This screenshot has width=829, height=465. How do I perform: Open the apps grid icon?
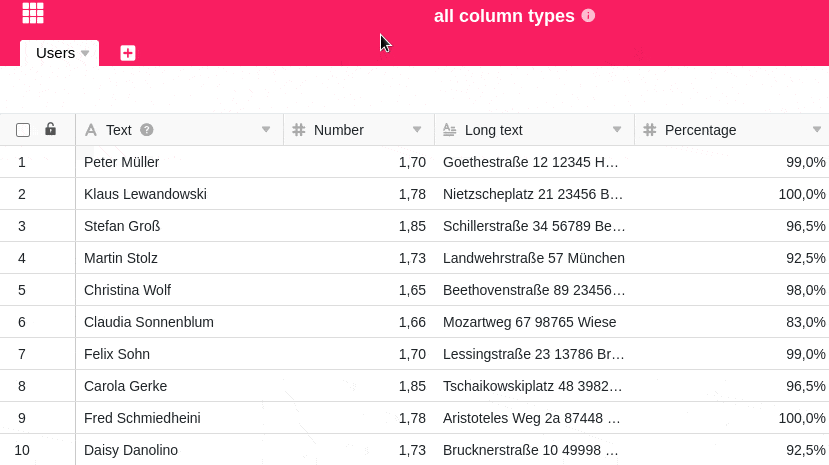coord(33,13)
